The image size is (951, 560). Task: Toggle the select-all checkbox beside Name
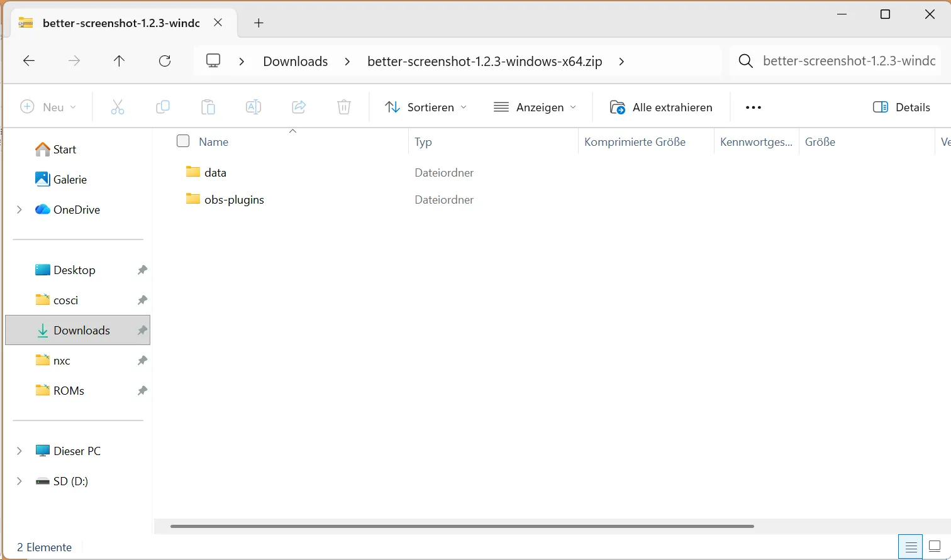point(183,141)
